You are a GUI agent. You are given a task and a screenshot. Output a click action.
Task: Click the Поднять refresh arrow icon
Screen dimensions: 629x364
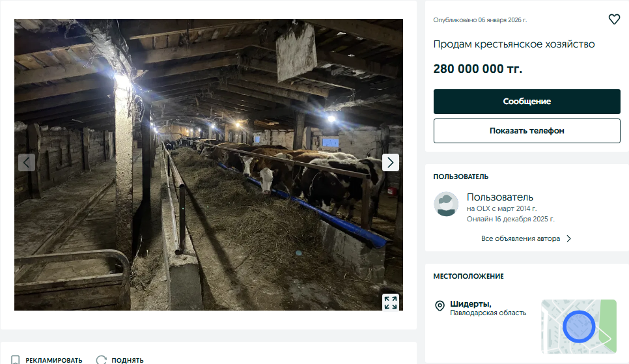tap(102, 360)
